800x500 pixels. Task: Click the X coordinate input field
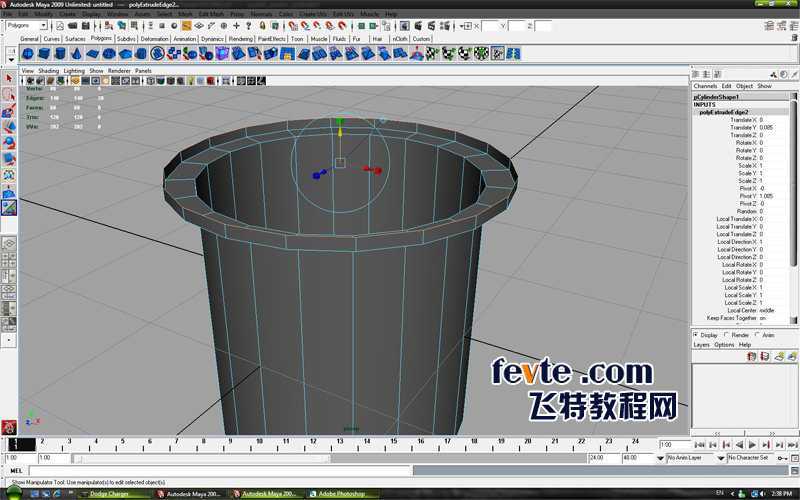490,26
